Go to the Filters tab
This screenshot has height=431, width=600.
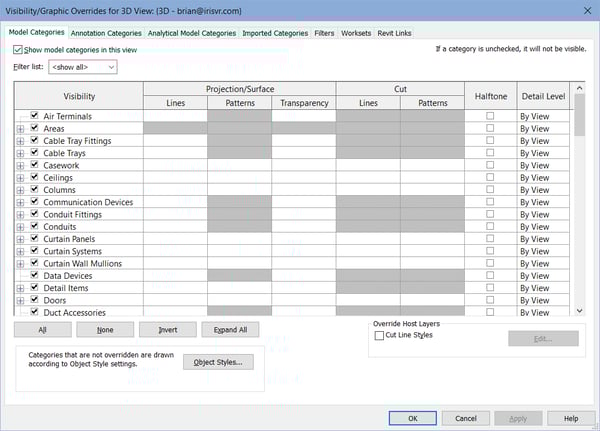(324, 33)
